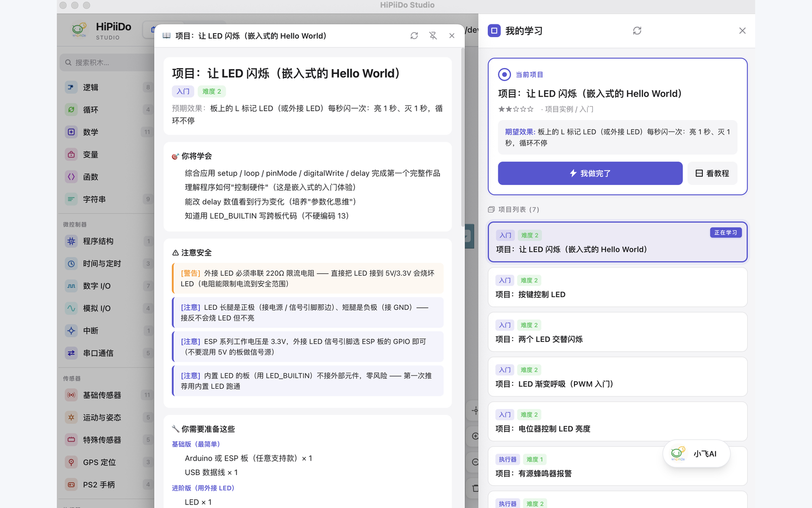Select project 两个 LED 交替闪烁

(618, 332)
